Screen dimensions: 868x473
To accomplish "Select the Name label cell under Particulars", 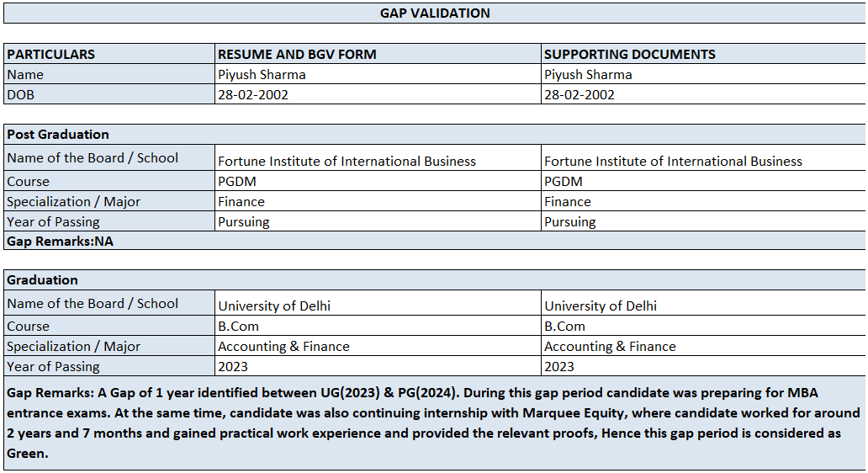I will pyautogui.click(x=25, y=74).
